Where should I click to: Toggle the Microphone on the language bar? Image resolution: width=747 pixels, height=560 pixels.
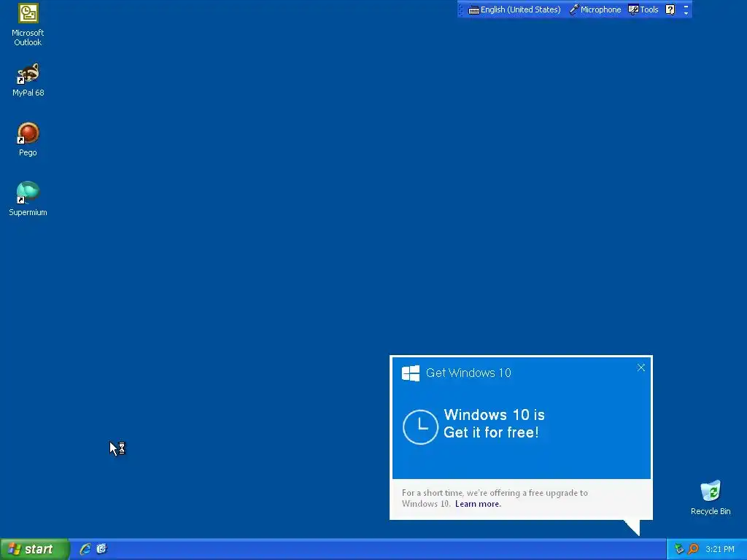click(x=595, y=9)
